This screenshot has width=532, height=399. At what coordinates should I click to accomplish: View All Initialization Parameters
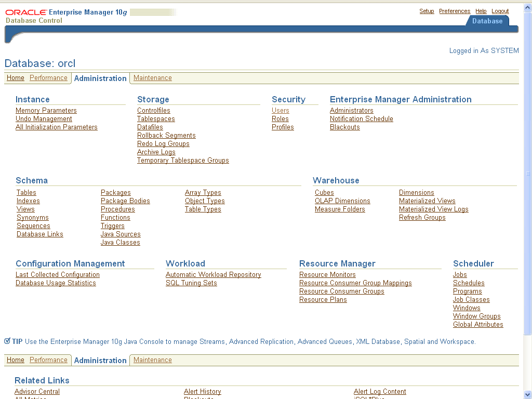[56, 127]
